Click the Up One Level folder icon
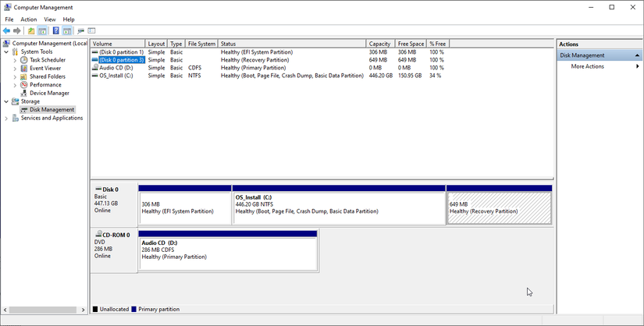Screen dimensions: 644x326 (x=31, y=30)
